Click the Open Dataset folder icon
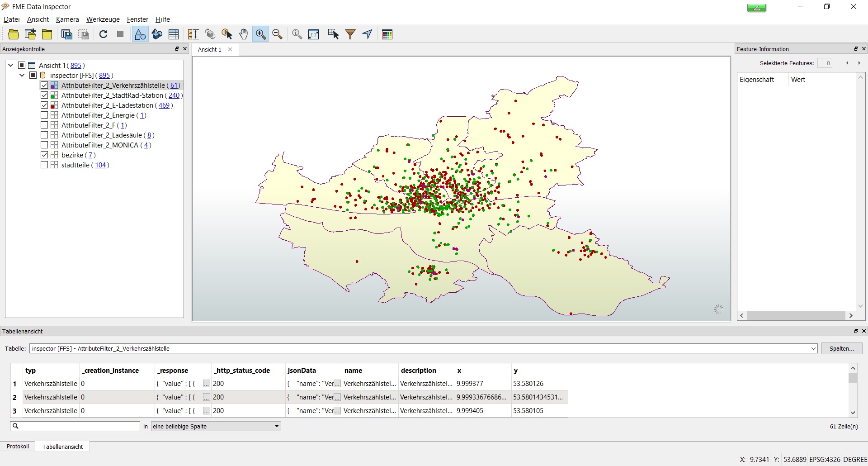 14,34
